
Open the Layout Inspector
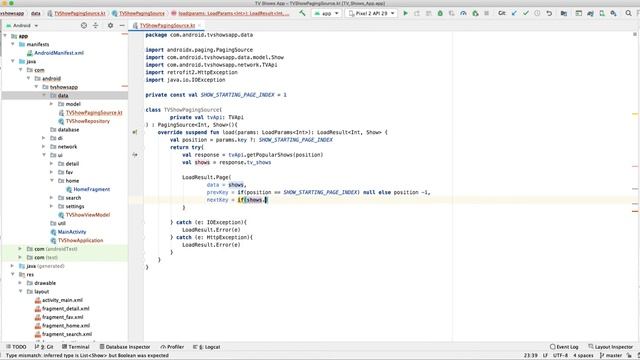coord(611,347)
